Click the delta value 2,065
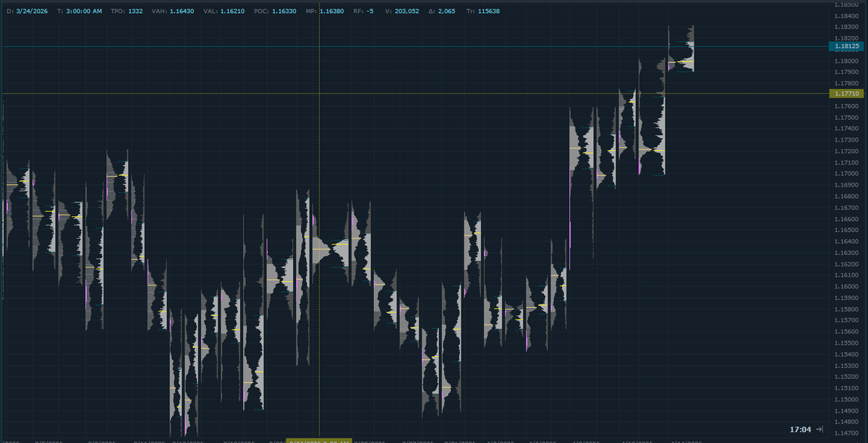The width and height of the screenshot is (868, 443). (447, 11)
